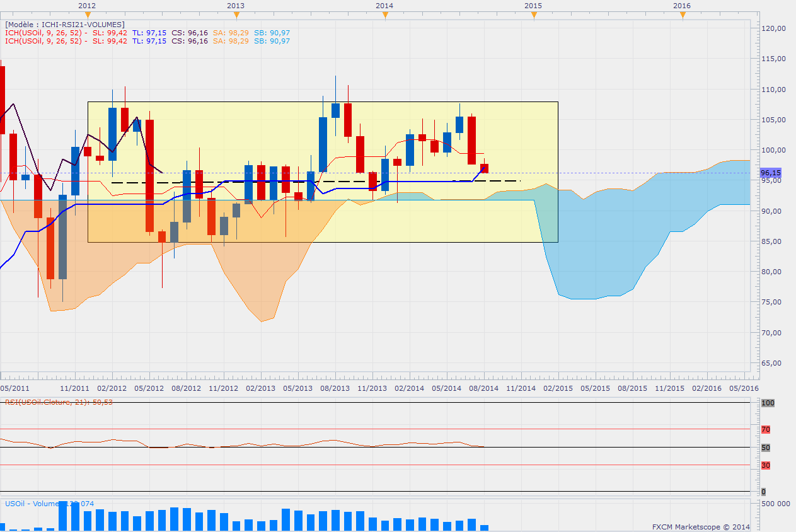This screenshot has height=532, width=796.
Task: Click the 120,00 price axis label
Action: (x=773, y=28)
